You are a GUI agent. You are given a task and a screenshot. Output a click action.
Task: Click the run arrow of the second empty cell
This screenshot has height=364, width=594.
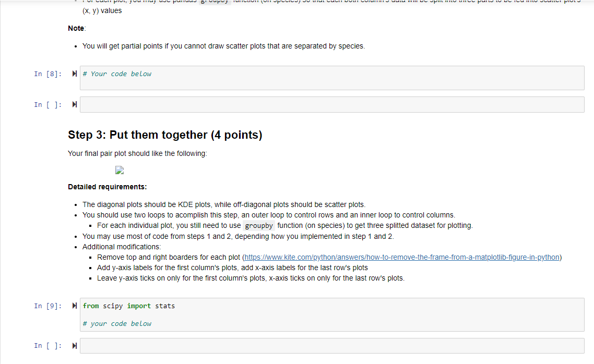click(75, 345)
